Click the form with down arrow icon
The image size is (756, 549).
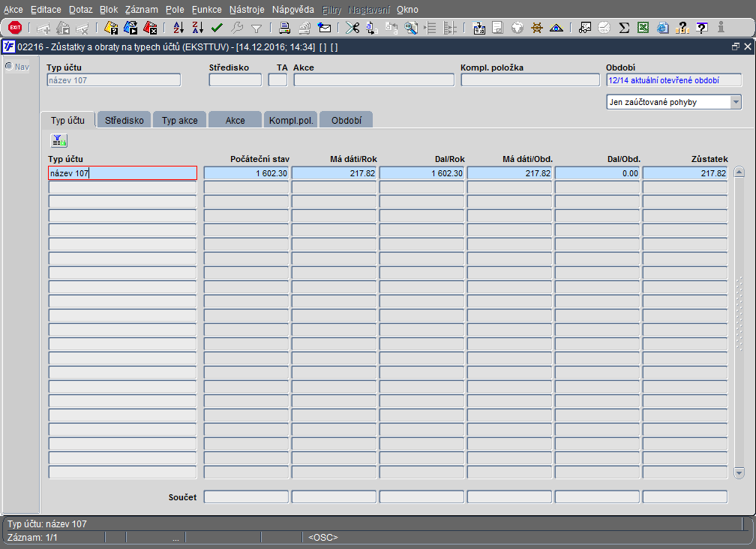pyautogui.click(x=478, y=28)
